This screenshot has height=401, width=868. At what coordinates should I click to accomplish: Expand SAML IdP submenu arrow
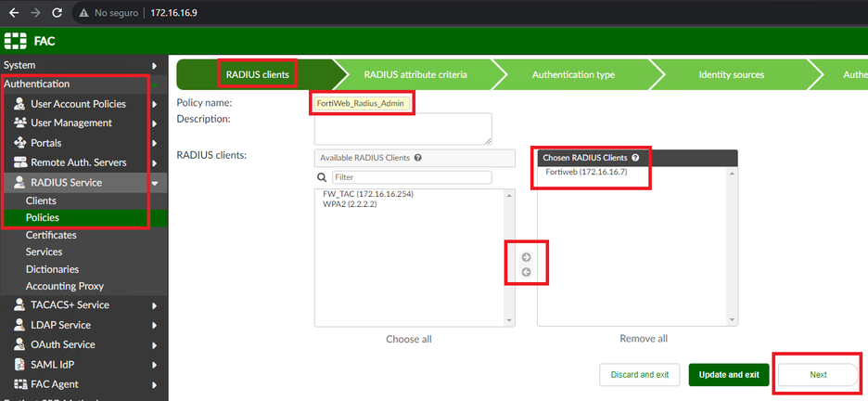155,365
